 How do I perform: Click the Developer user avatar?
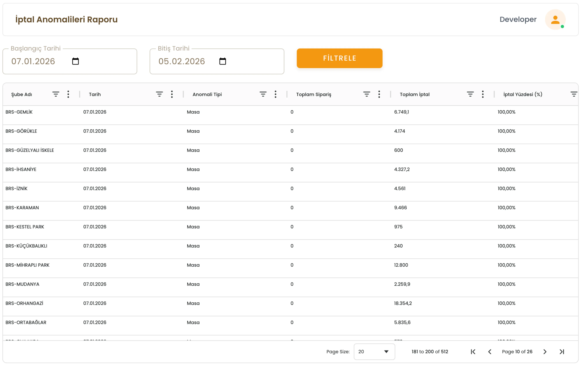point(555,20)
